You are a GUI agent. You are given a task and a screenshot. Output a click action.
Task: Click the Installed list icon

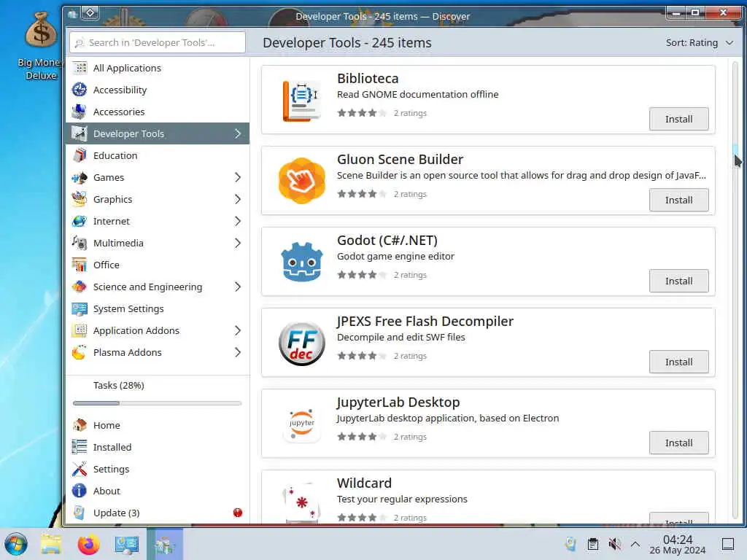[80, 447]
